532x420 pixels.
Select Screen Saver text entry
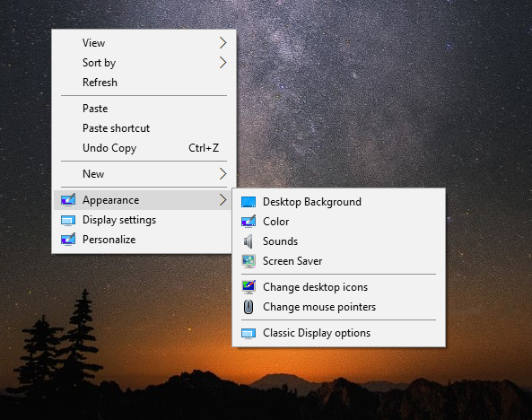[x=292, y=261]
